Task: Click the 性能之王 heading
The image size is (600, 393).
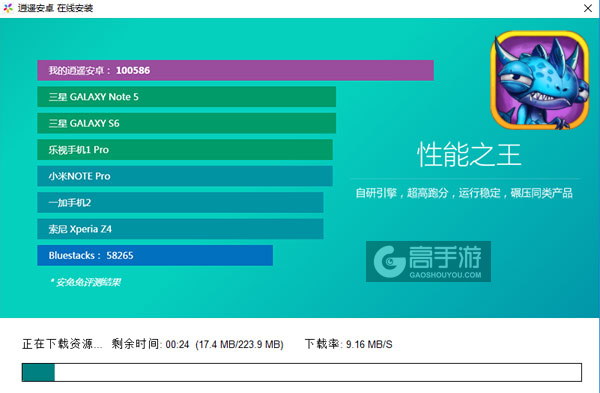Action: click(x=469, y=155)
